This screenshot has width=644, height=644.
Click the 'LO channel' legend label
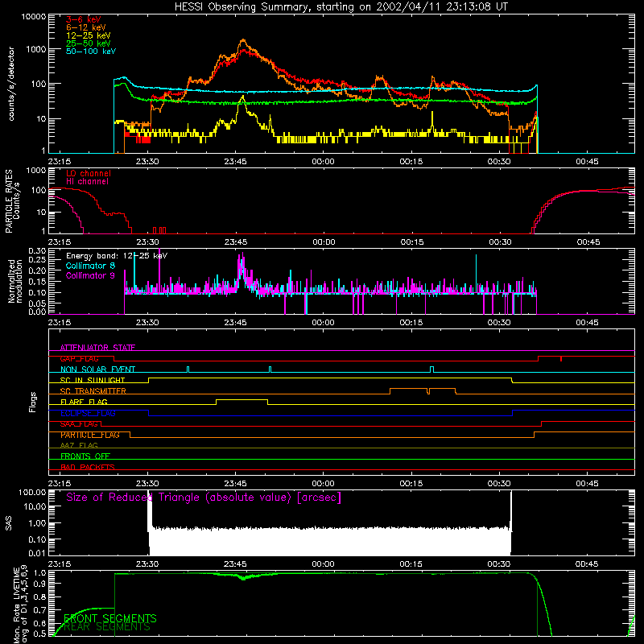click(89, 173)
